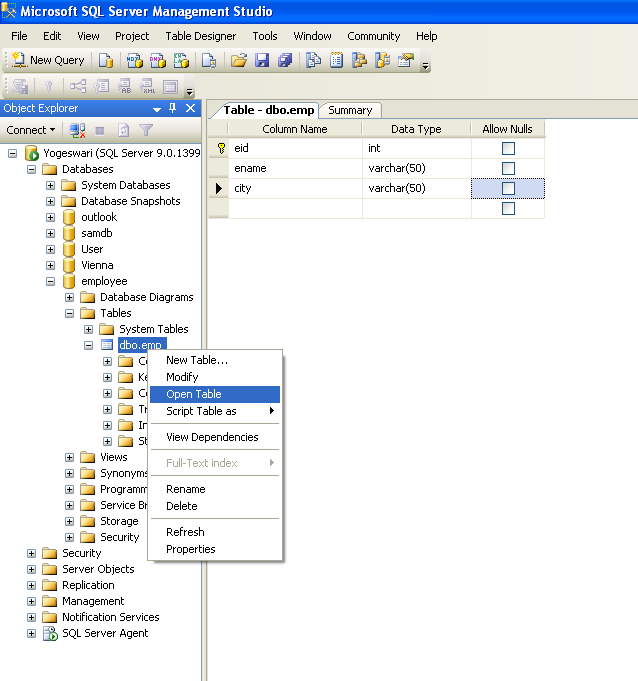Viewport: 638px width, 681px height.
Task: Start a SQL Server Mobile query
Action: point(209,60)
